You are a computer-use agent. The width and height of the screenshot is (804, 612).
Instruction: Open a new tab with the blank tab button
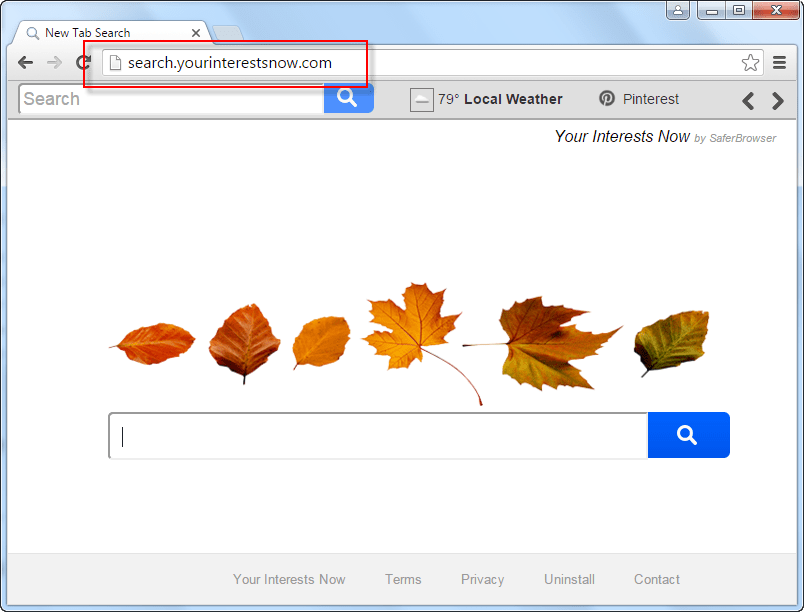tap(227, 33)
